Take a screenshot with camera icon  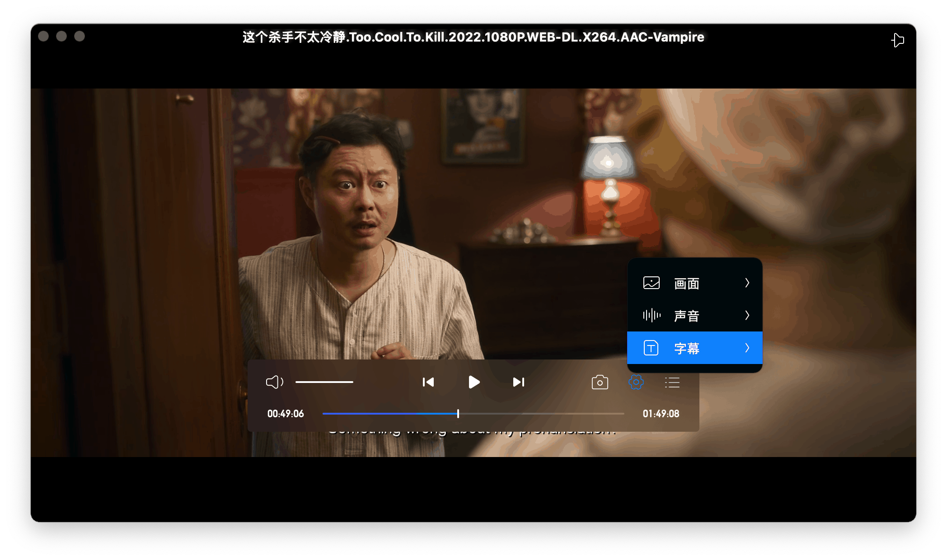coord(600,382)
